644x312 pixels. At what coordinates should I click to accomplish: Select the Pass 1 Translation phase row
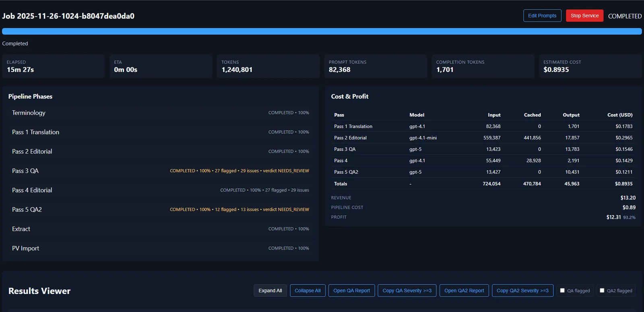[x=161, y=132]
